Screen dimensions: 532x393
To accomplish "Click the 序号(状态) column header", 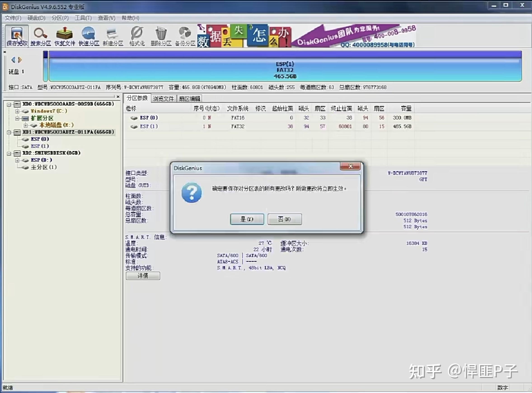I will click(x=206, y=109).
